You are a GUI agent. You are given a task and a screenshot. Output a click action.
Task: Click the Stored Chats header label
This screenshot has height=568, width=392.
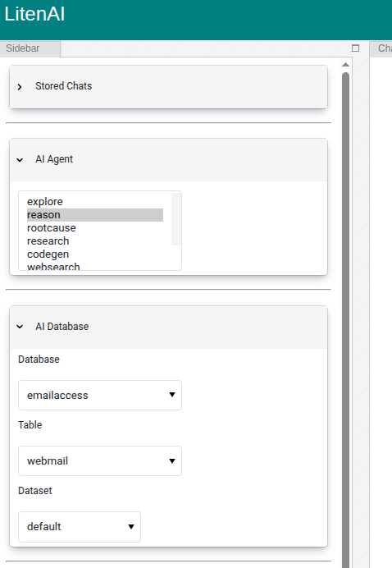(64, 86)
